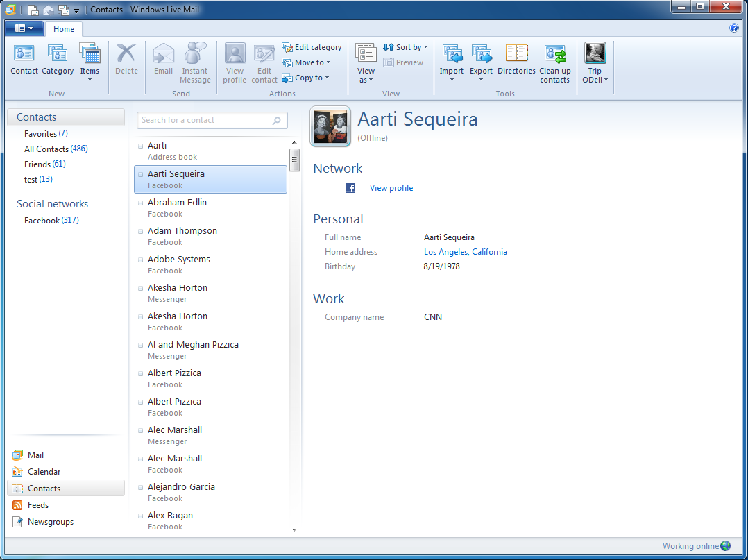Open Directories tool

point(516,59)
